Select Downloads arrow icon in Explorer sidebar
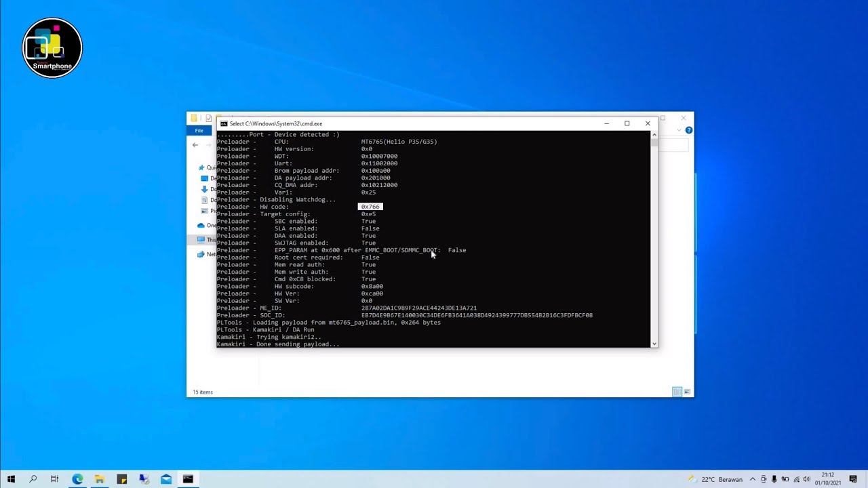Viewport: 868px width, 488px height. tap(205, 189)
